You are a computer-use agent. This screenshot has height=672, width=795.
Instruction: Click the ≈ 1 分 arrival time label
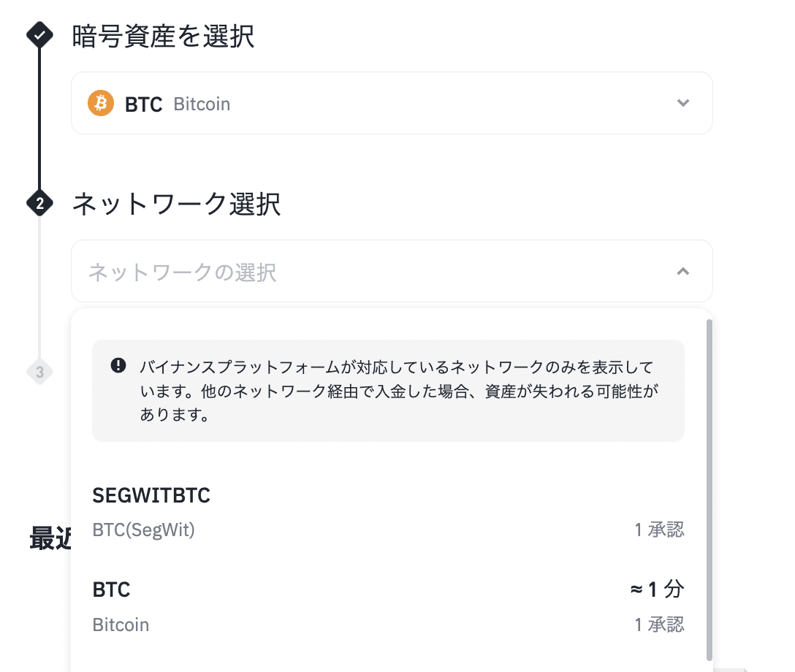point(657,589)
